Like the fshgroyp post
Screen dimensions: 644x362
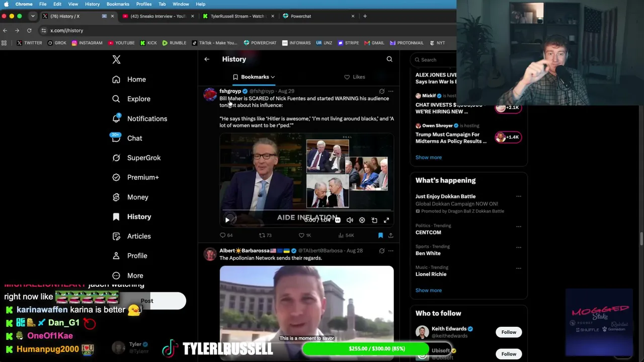tap(305, 235)
